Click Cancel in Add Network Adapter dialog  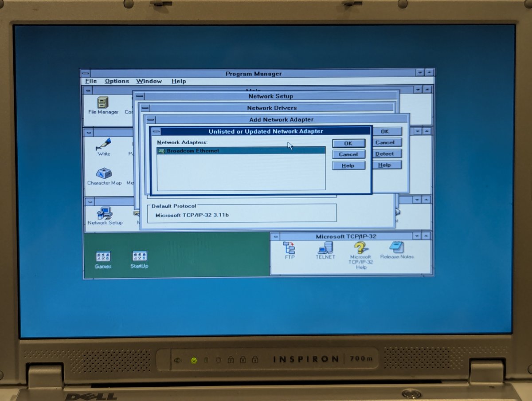pyautogui.click(x=387, y=142)
